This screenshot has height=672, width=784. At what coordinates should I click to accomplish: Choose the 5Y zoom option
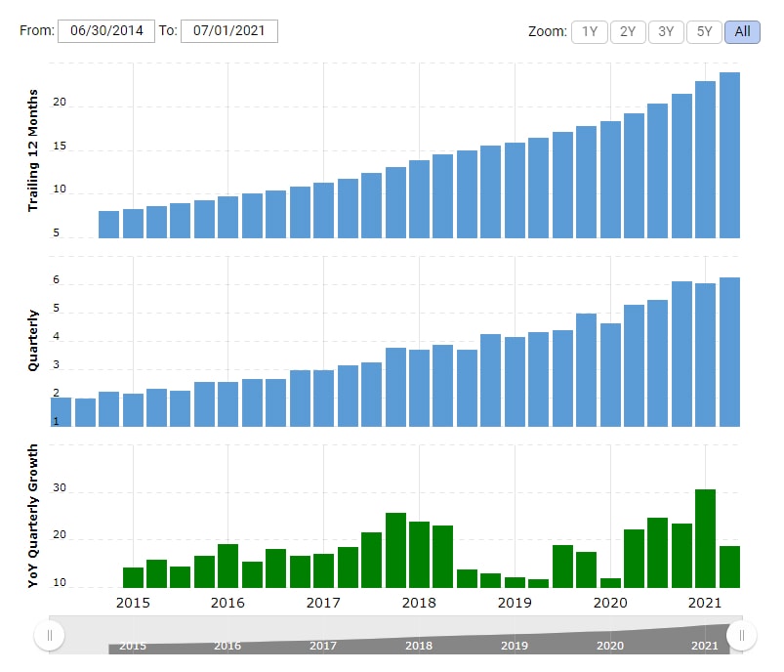point(704,31)
